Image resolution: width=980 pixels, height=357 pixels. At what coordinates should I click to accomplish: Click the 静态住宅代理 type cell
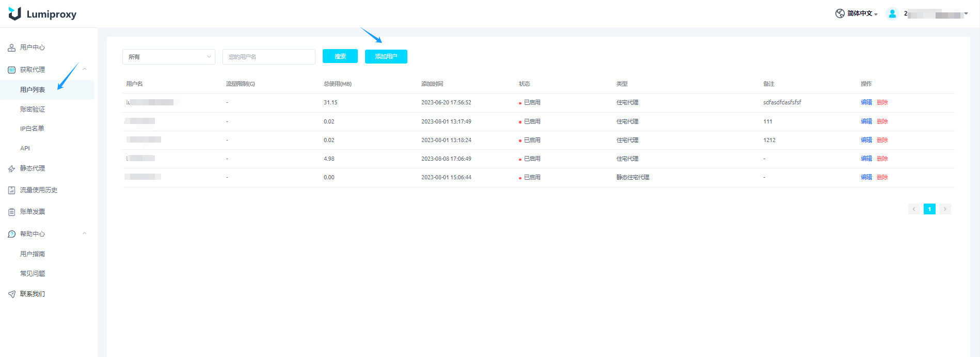pos(633,177)
